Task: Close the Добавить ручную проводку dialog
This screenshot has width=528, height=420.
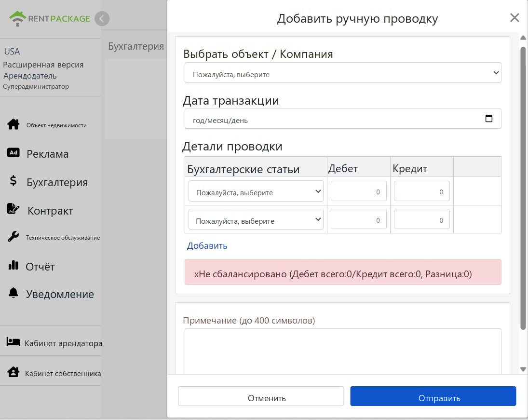Action: pos(514,17)
